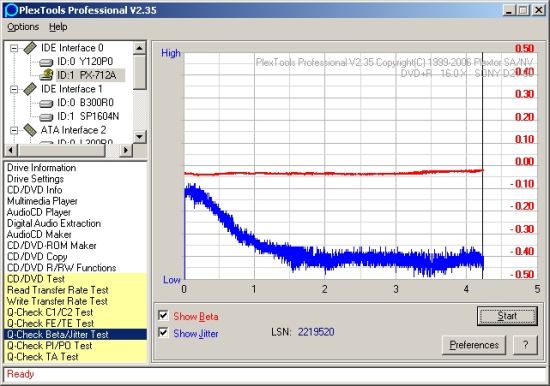Click the drive tree scroll right arrow
The height and width of the screenshot is (386, 550).
pos(126,151)
